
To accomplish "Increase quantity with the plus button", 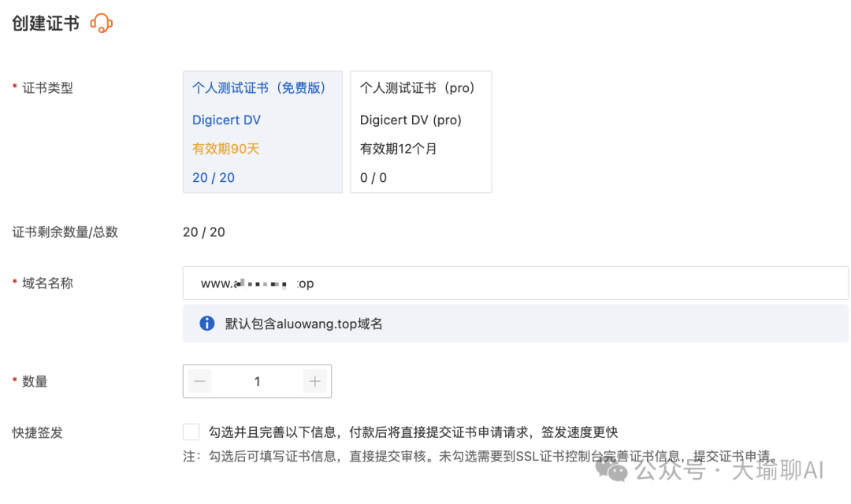I will tap(314, 381).
